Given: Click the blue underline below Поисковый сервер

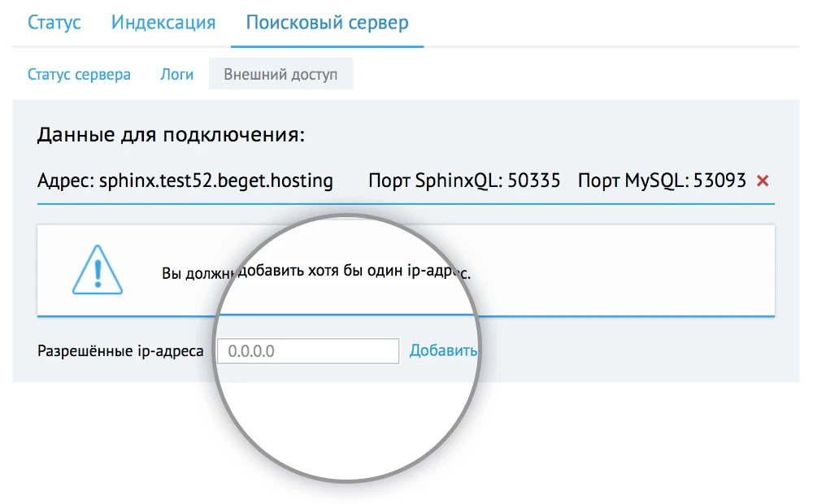Looking at the screenshot, I should coord(327,45).
